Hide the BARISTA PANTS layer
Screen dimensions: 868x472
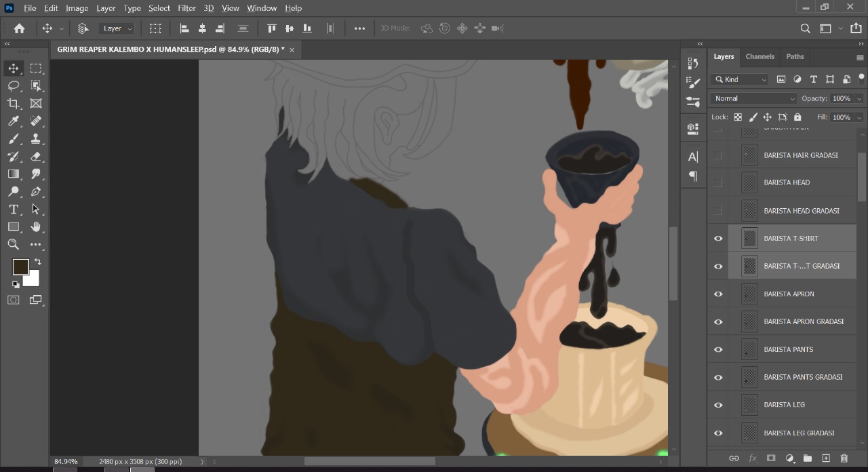click(x=718, y=350)
